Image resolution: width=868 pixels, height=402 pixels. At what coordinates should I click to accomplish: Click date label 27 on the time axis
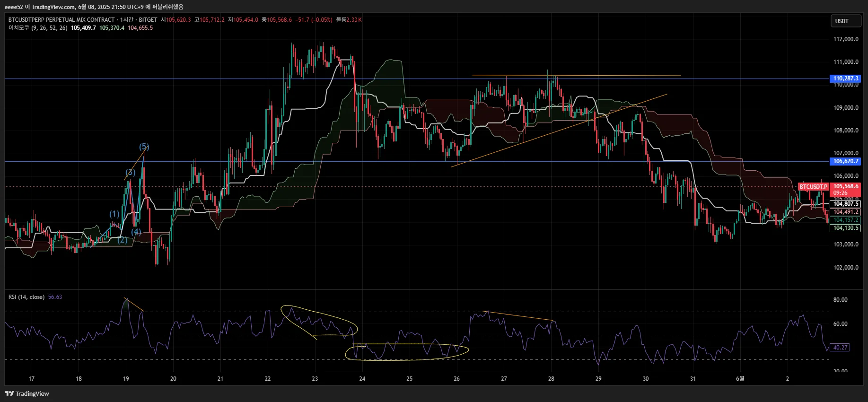coord(504,379)
